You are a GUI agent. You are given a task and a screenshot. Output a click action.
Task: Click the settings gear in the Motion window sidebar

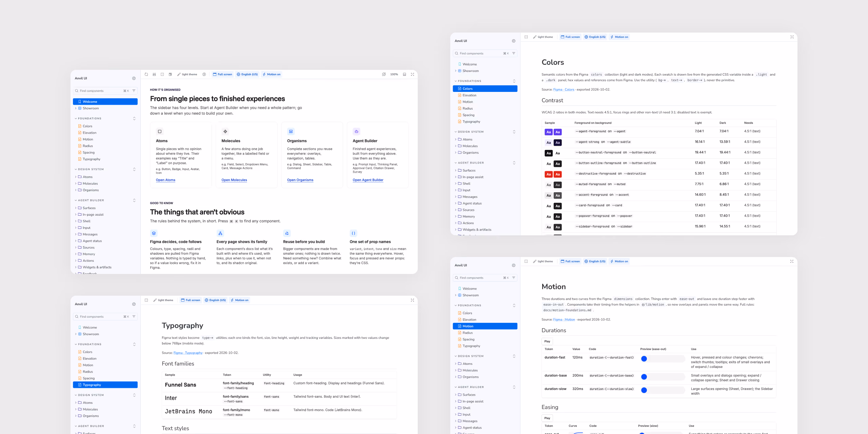tap(514, 265)
